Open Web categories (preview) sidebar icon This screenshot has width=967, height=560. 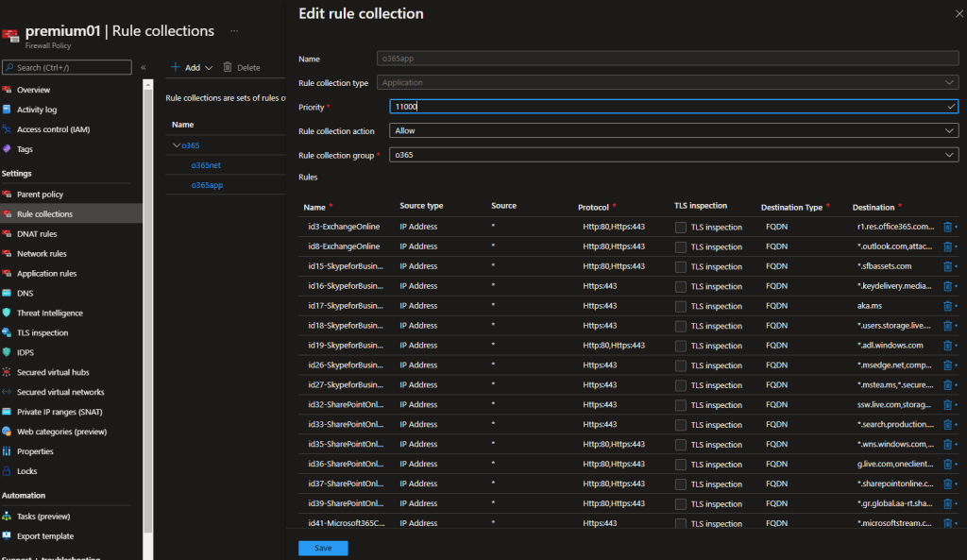8,432
